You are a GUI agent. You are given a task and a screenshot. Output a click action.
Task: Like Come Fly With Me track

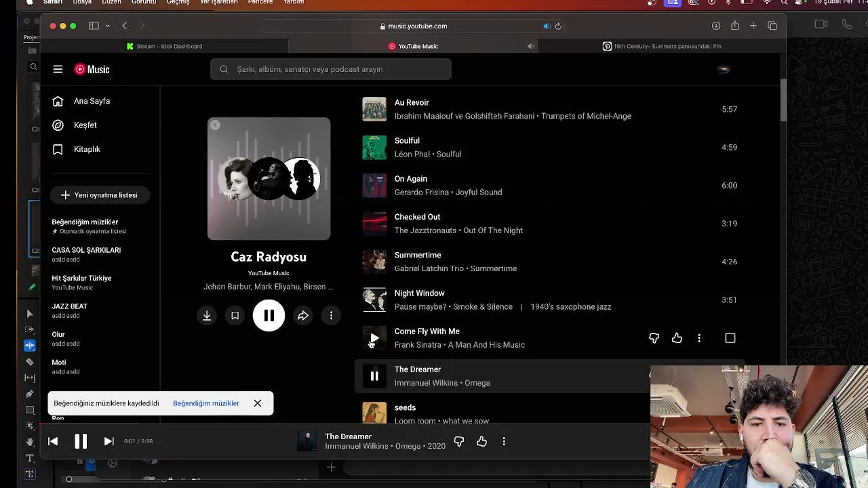pos(677,338)
